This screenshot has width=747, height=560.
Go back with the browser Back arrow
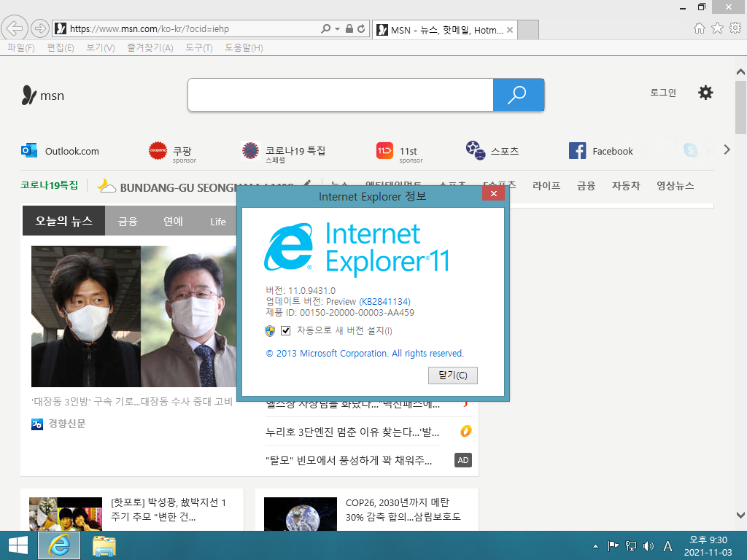pyautogui.click(x=15, y=28)
